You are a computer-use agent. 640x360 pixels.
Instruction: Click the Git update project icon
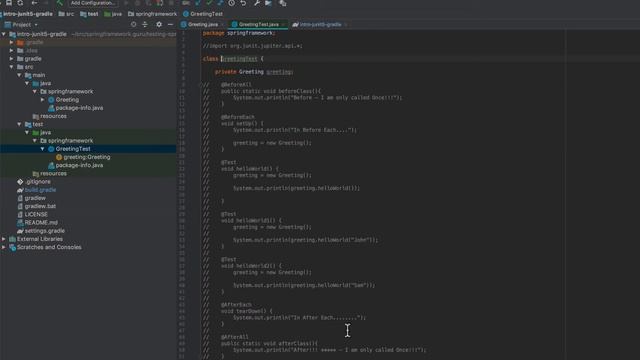[198, 3]
